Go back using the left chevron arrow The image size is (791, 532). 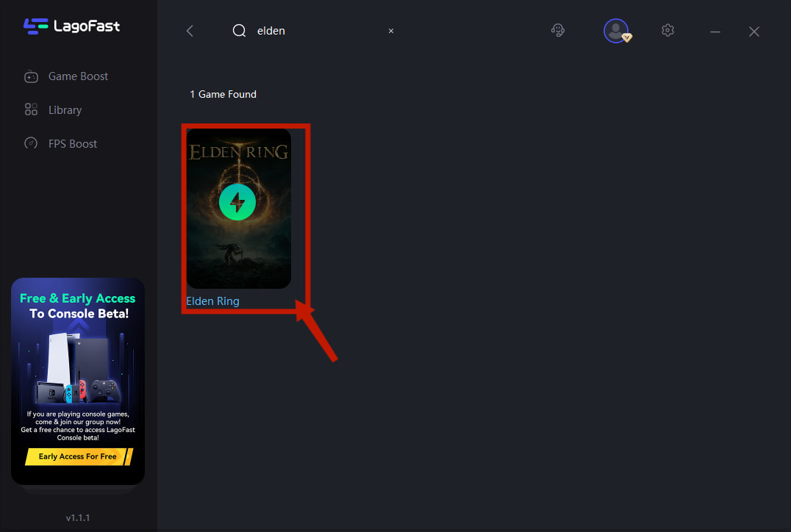pyautogui.click(x=190, y=31)
